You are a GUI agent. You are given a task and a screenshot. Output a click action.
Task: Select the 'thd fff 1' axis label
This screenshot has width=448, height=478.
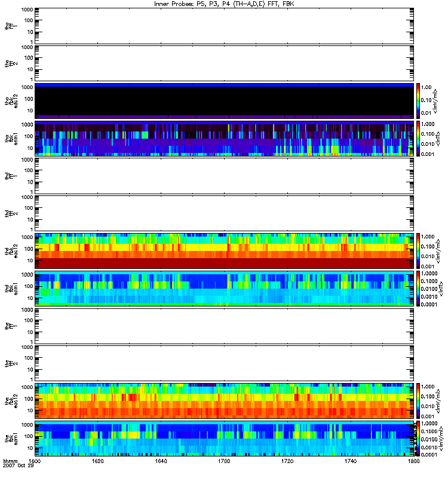click(x=11, y=176)
